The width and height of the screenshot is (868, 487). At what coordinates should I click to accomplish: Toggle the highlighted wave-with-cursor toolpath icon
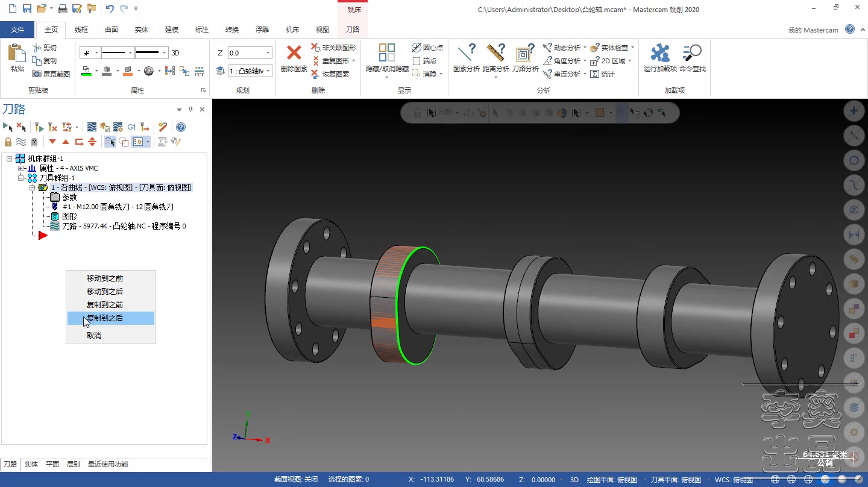(110, 142)
